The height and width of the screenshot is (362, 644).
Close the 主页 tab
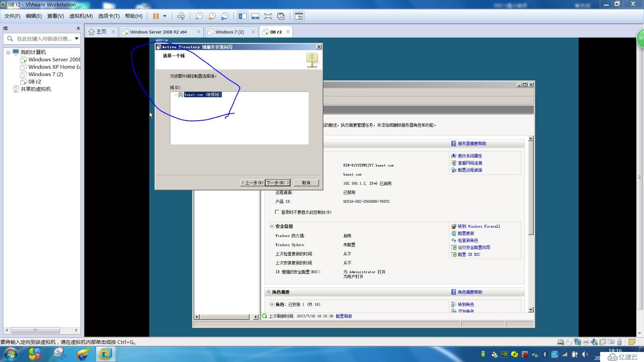pos(113,32)
